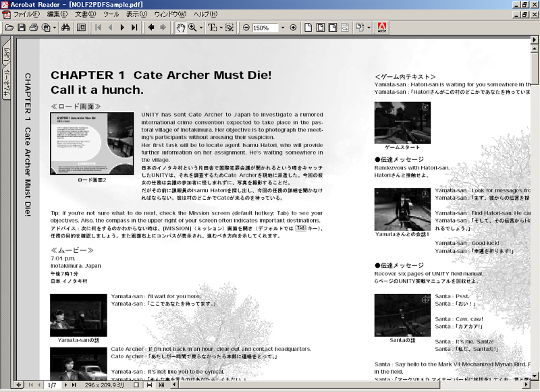This screenshot has width=540, height=392.
Task: Select the Graphics Select tool
Action: (230, 28)
